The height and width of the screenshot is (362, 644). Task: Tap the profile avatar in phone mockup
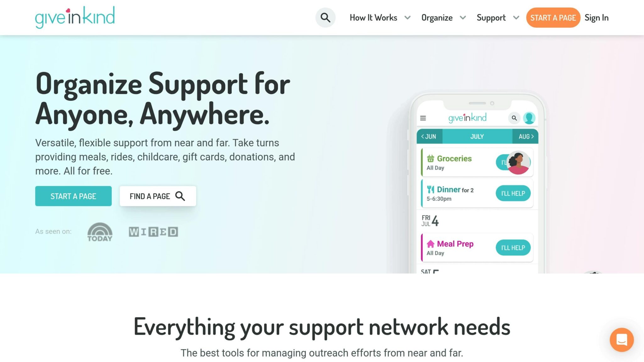(x=529, y=118)
